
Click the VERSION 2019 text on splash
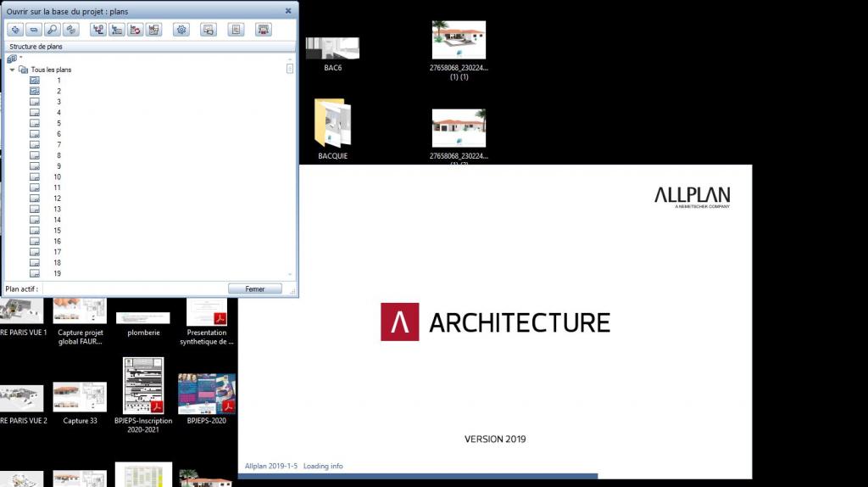pos(495,439)
